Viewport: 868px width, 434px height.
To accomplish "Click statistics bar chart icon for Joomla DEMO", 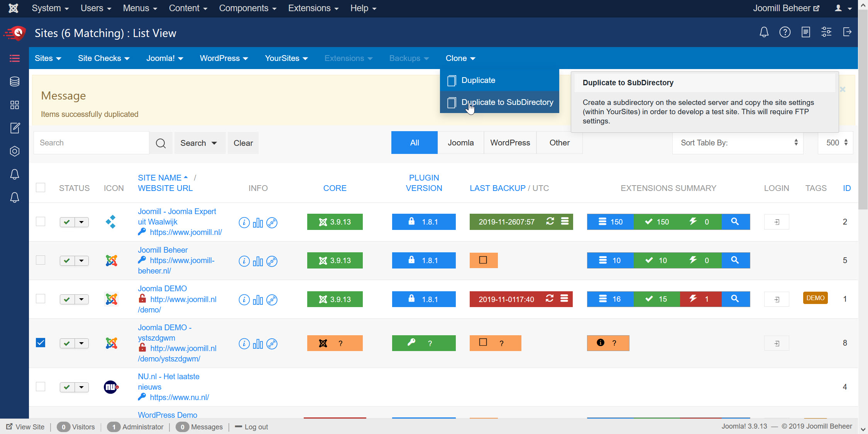I will tap(258, 300).
